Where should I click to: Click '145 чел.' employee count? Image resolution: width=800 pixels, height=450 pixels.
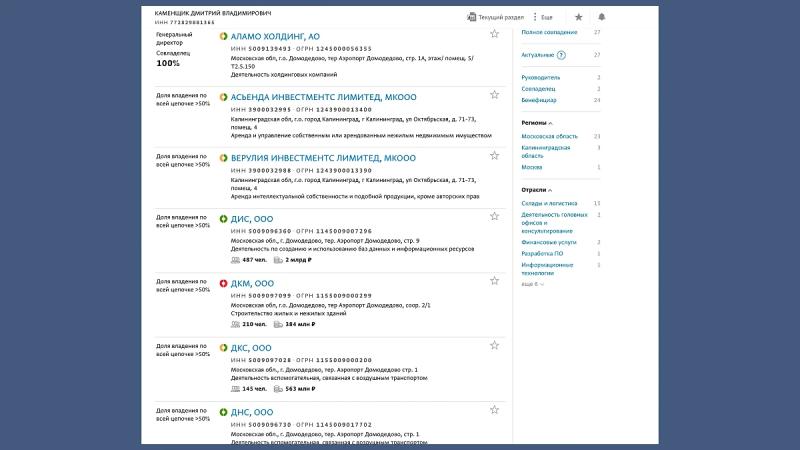(254, 389)
